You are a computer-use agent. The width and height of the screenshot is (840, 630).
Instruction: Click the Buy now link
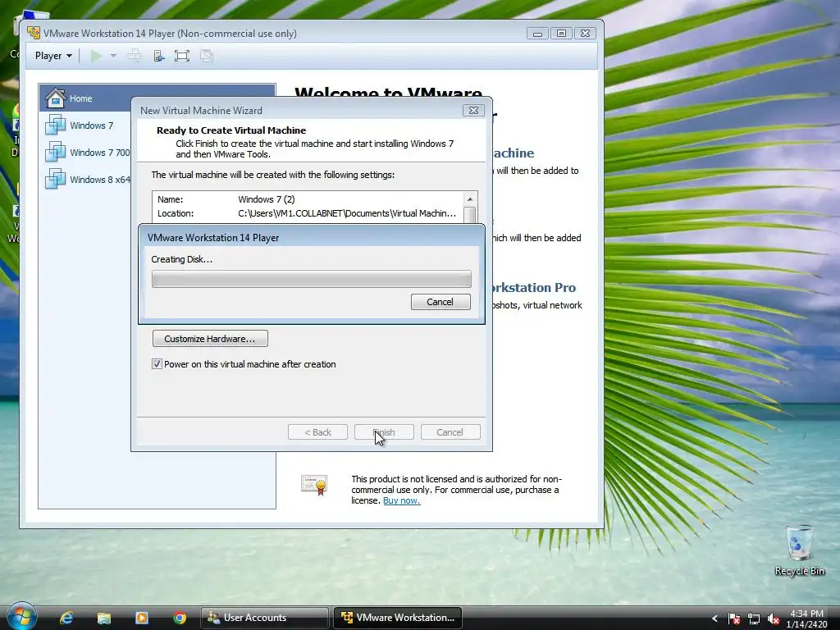(x=401, y=501)
